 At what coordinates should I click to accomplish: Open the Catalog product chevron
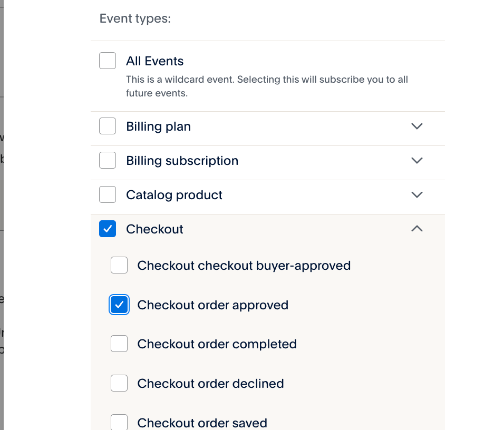[x=417, y=195]
